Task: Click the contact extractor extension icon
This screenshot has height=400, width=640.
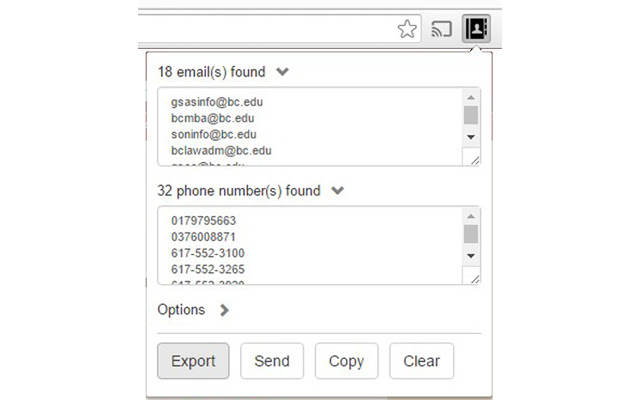Action: (x=475, y=29)
